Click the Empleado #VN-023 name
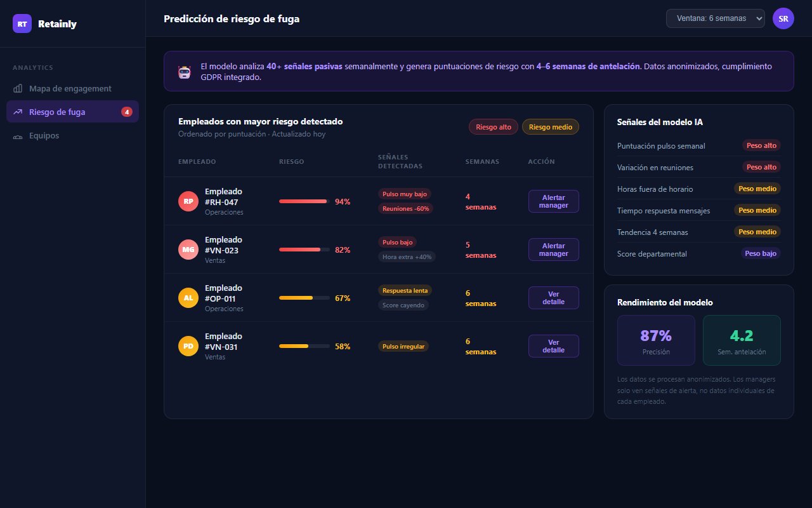Image resolution: width=812 pixels, height=508 pixels. [223, 245]
